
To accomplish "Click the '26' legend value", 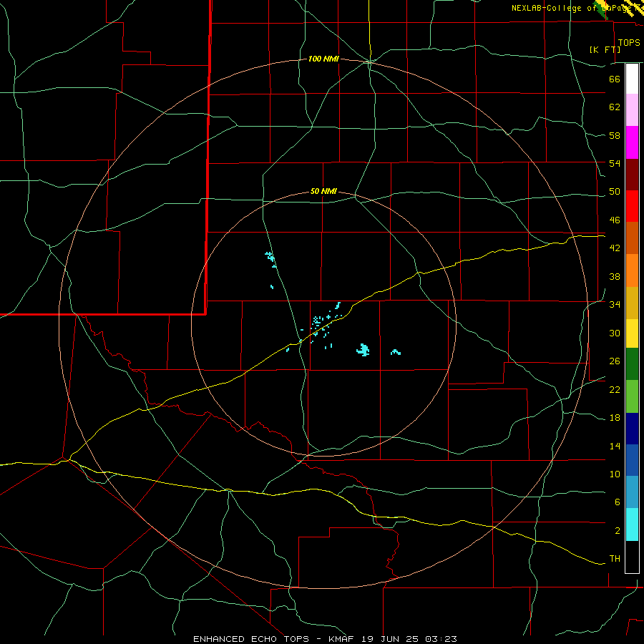I will pos(615,361).
